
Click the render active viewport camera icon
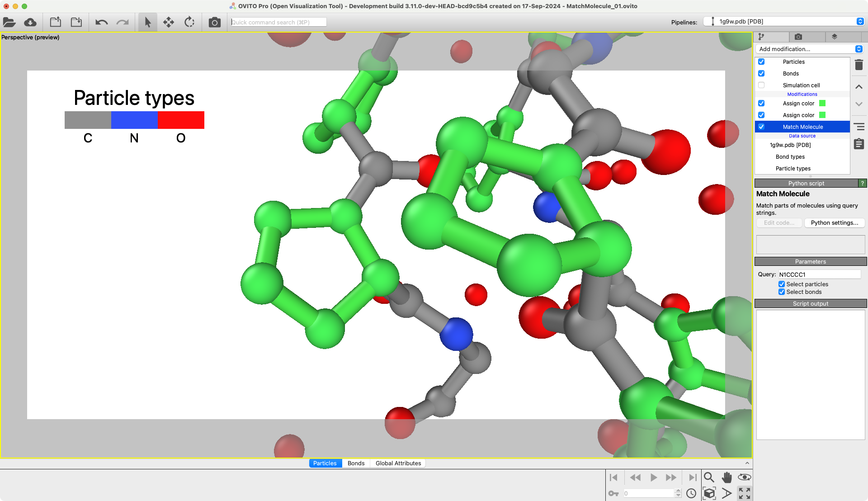click(x=214, y=22)
